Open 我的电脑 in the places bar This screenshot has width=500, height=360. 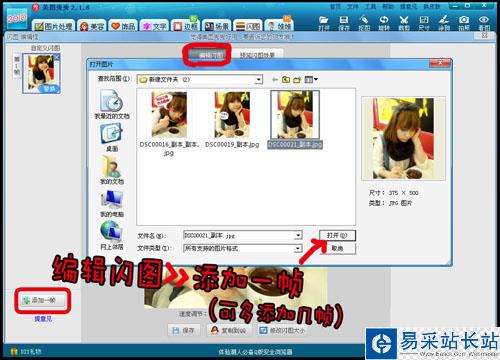112,203
